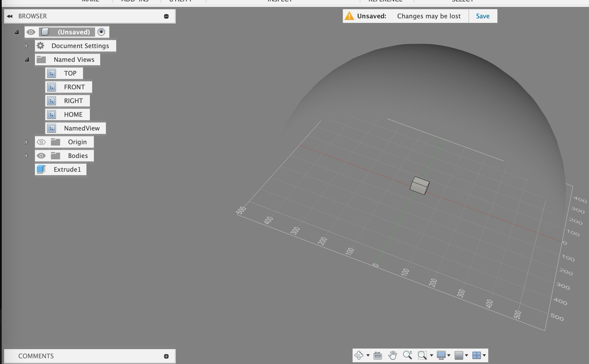Viewport: 589px width, 364px height.
Task: Open the Viewports dropdown arrow
Action: pyautogui.click(x=484, y=355)
